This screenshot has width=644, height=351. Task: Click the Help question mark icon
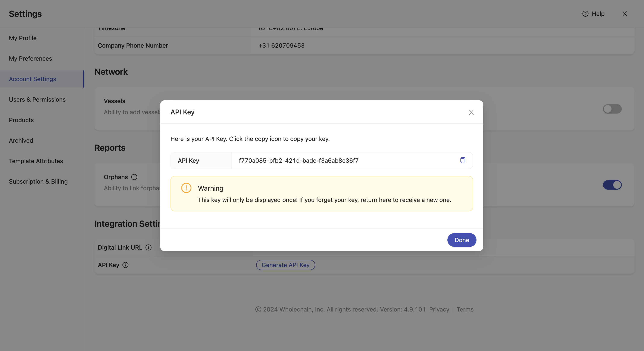585,14
